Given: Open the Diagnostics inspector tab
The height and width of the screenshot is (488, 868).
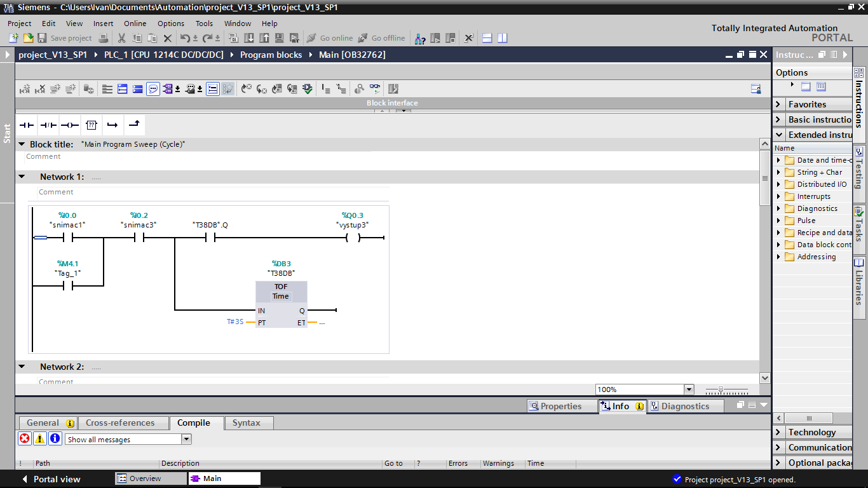Looking at the screenshot, I should (686, 406).
